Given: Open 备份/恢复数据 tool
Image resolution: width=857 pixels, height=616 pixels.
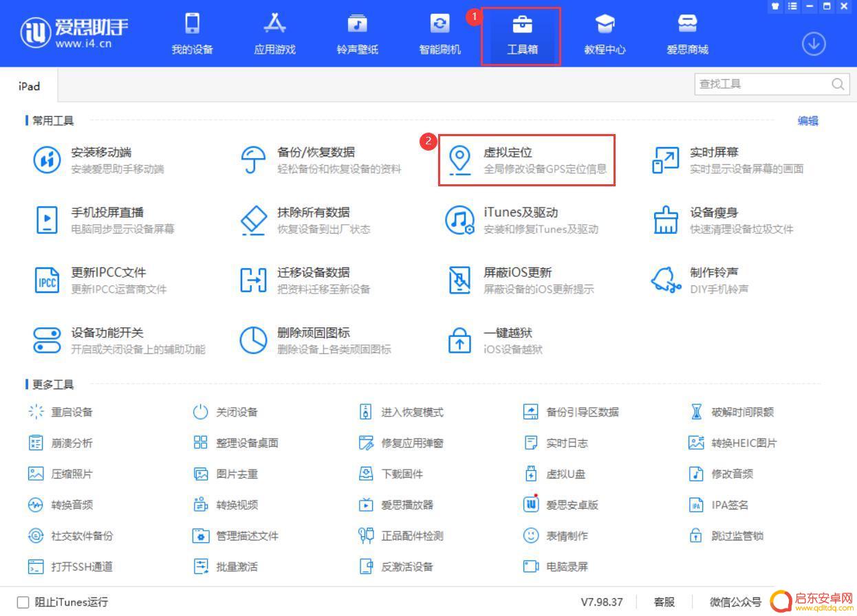Looking at the screenshot, I should (x=320, y=160).
